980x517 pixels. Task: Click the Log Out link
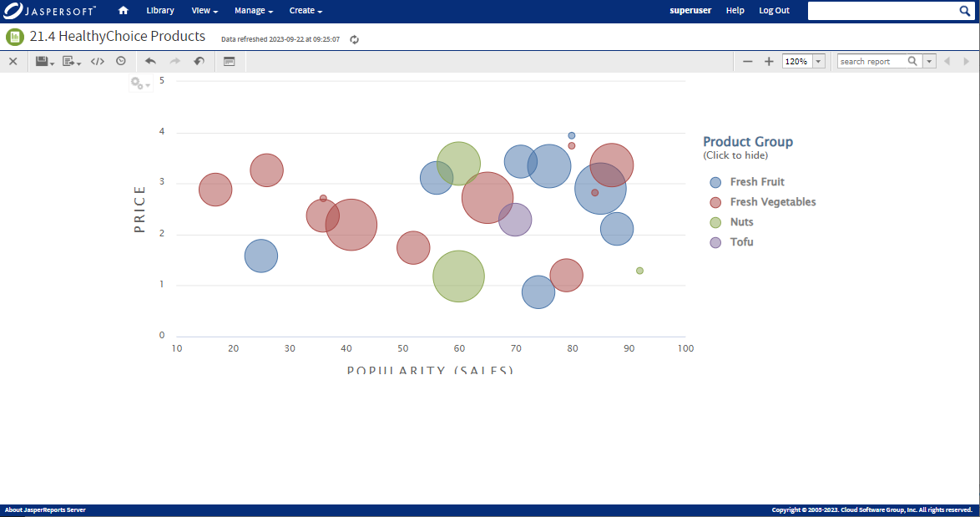[774, 11]
